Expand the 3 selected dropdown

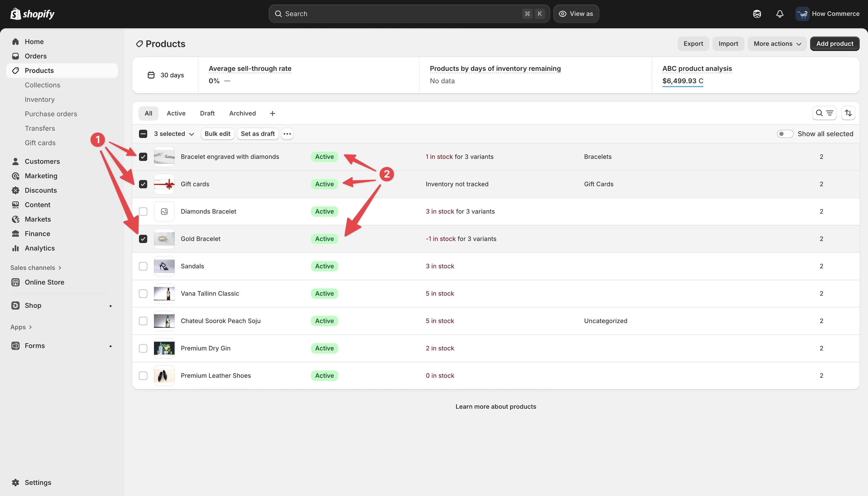(x=174, y=134)
